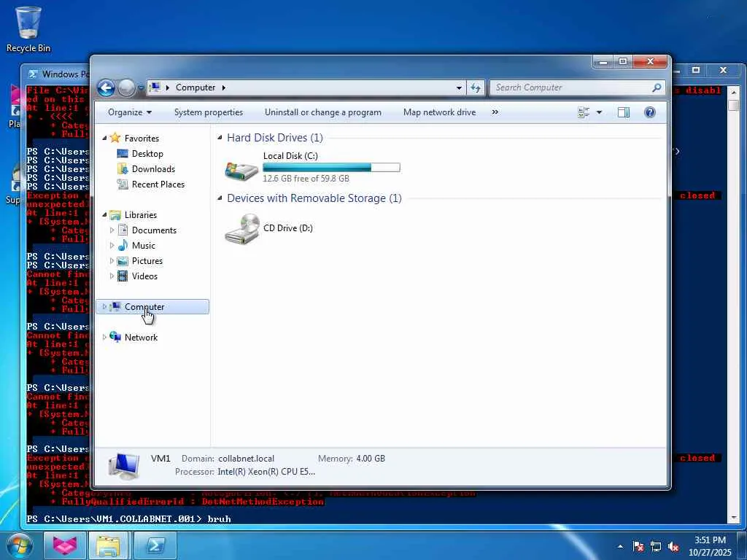This screenshot has height=560, width=747.
Task: Toggle the preview pane
Action: tap(624, 112)
